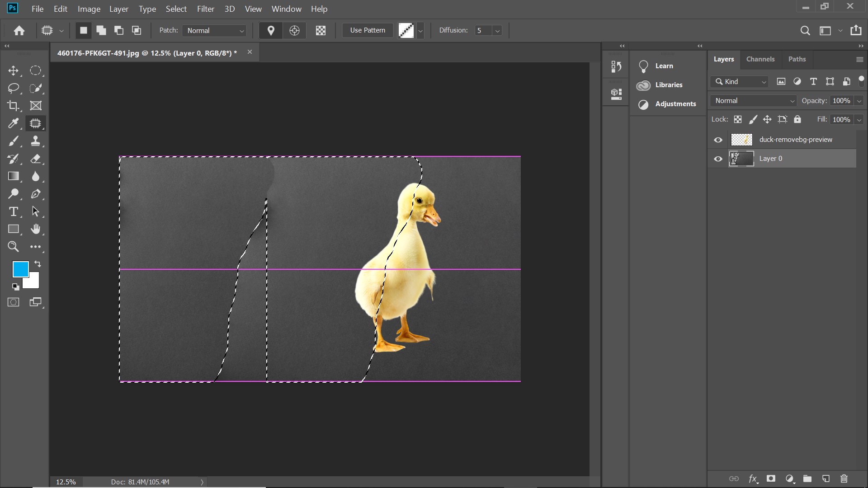Select the Crop tool in toolbar
This screenshot has width=868, height=488.
pyautogui.click(x=13, y=105)
